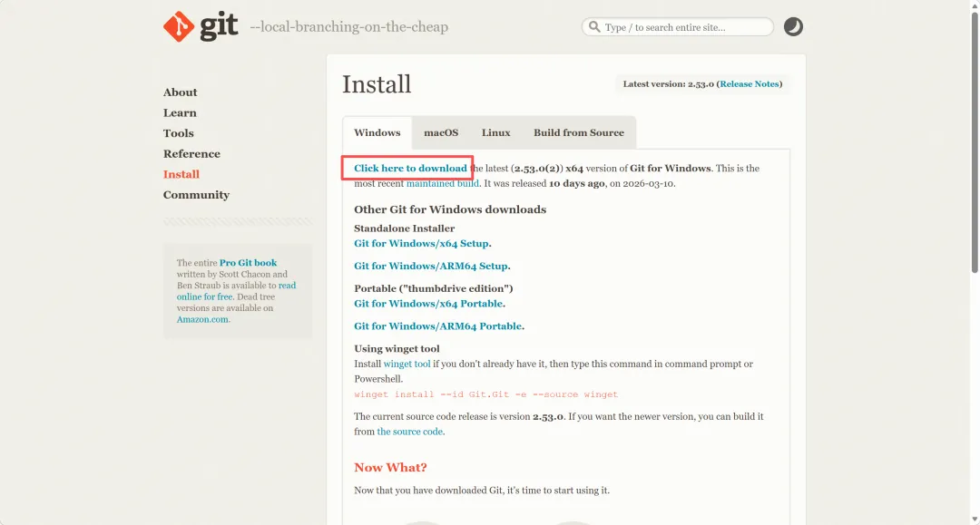Viewport: 980px width, 525px height.
Task: Switch to the macOS tab
Action: [x=441, y=132]
